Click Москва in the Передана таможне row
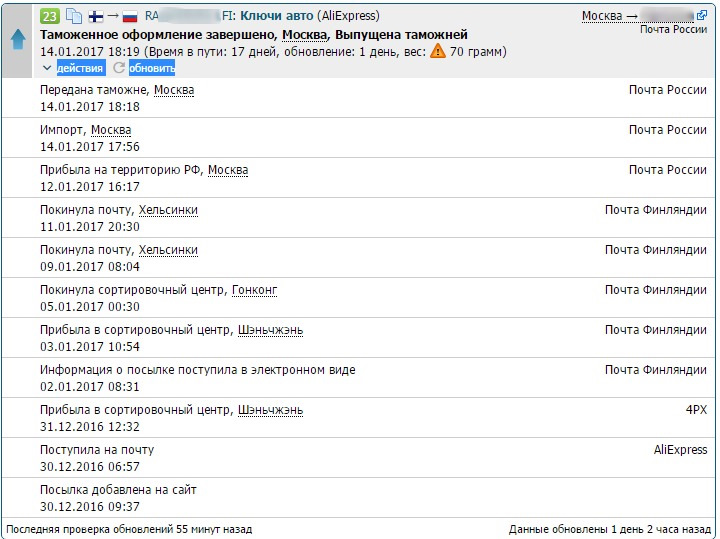 (x=174, y=90)
